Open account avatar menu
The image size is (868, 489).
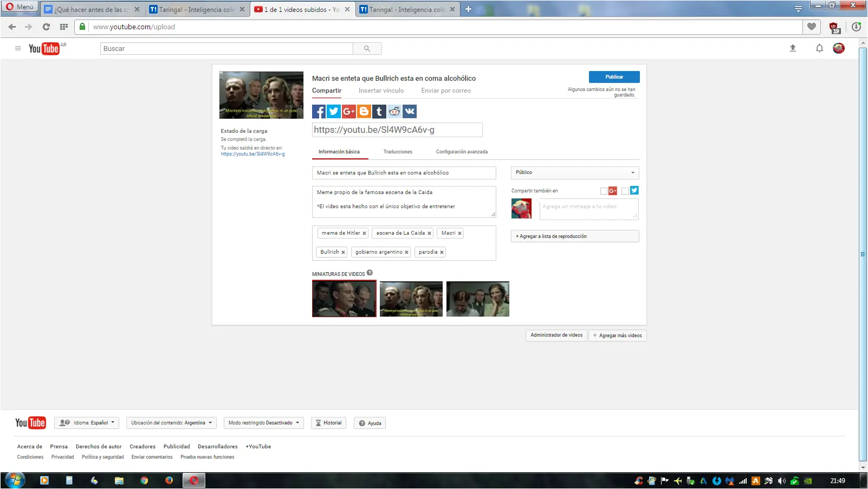(x=839, y=48)
